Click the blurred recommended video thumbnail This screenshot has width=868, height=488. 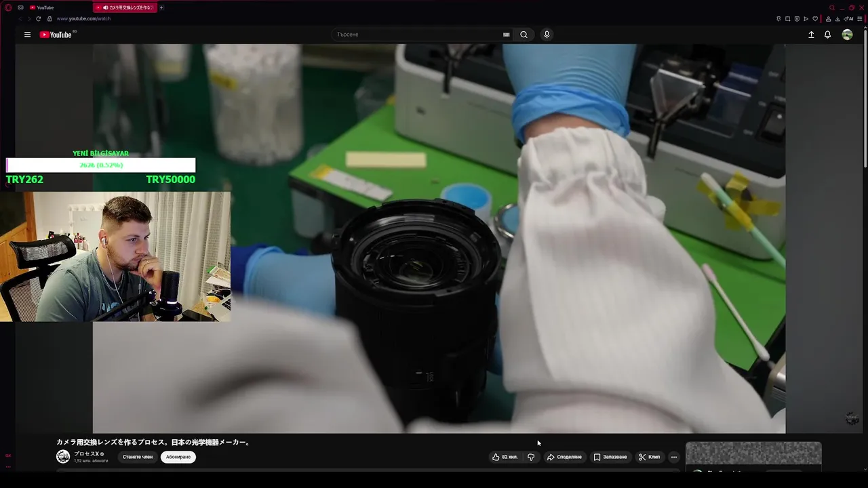pyautogui.click(x=753, y=453)
